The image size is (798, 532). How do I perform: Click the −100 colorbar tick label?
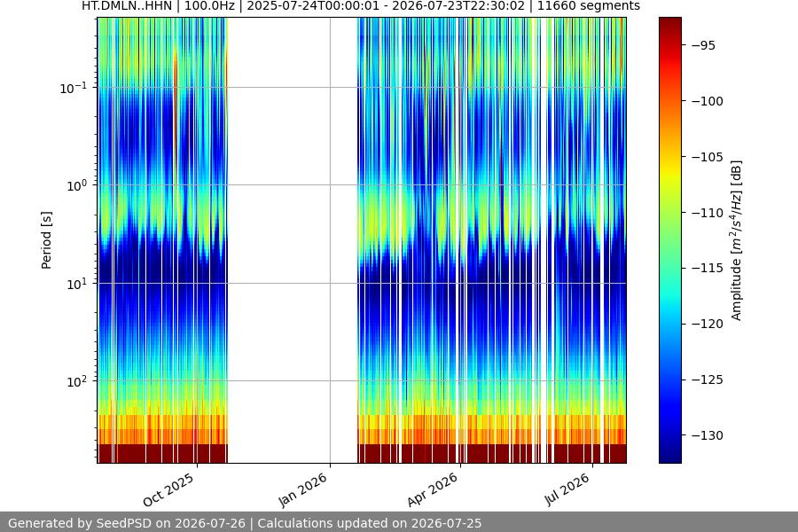point(707,101)
